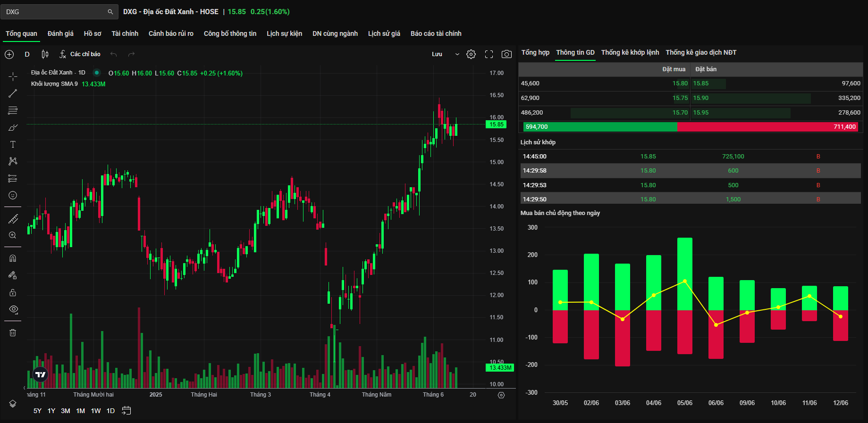
Task: Open the Công bố thông tin tab
Action: click(230, 33)
